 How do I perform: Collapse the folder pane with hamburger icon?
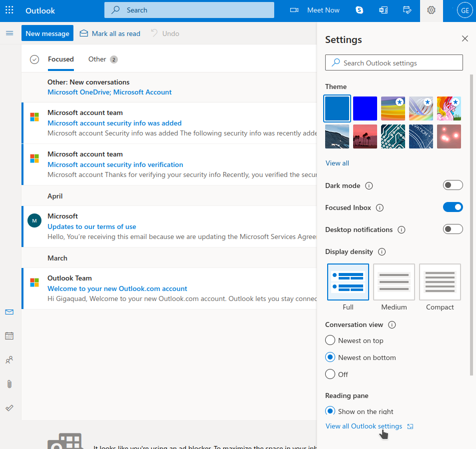pos(9,33)
